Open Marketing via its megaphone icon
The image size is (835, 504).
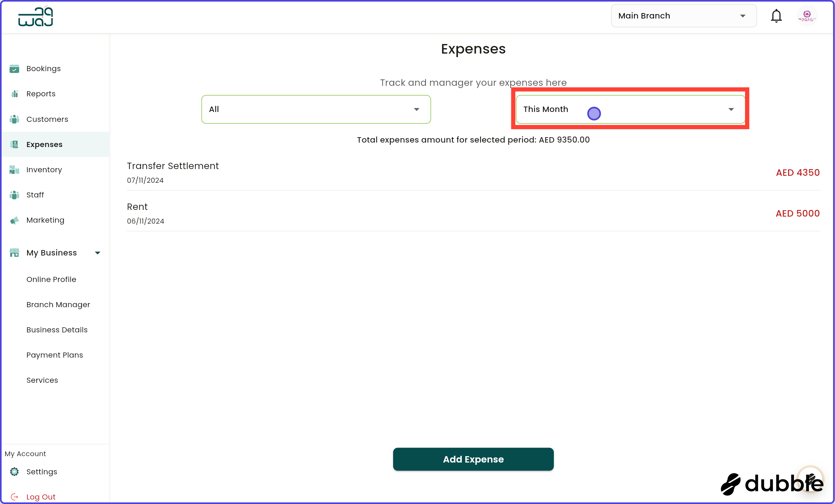pyautogui.click(x=14, y=220)
